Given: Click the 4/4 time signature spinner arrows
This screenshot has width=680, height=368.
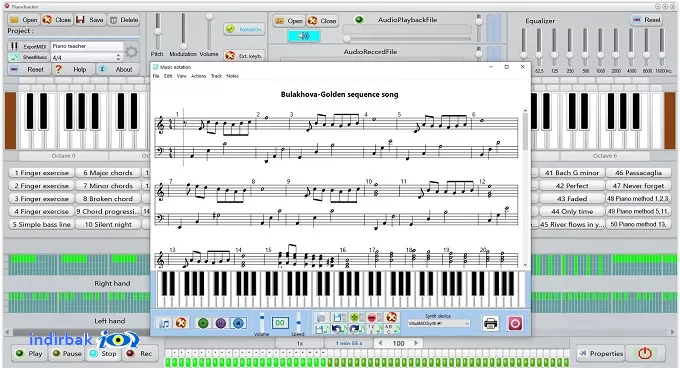Looking at the screenshot, I should 118,57.
